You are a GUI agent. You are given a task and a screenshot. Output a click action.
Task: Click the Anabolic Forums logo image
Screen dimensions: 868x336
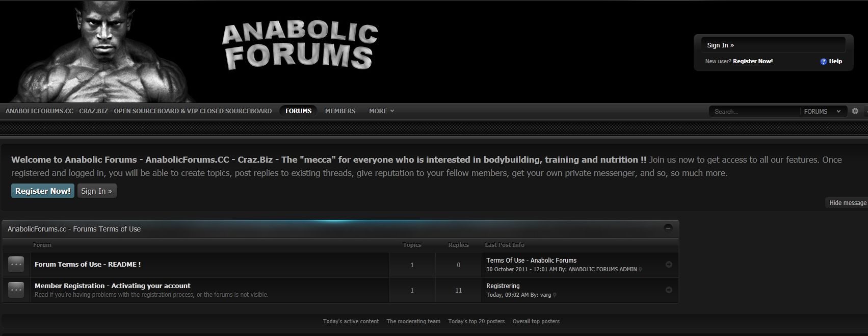click(x=300, y=47)
